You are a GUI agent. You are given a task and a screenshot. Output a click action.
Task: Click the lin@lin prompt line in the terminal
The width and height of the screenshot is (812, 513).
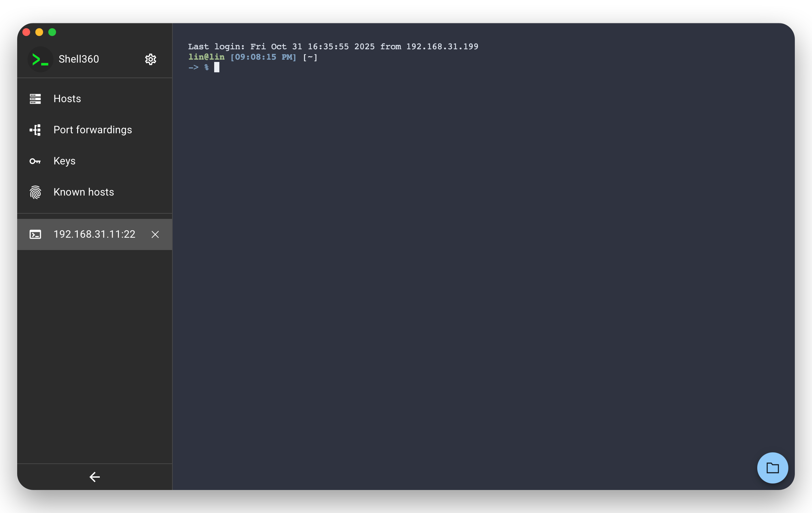[x=206, y=57]
